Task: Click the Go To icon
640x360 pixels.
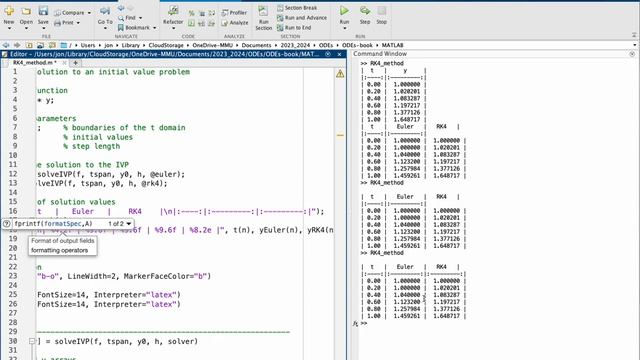Action: (x=105, y=11)
